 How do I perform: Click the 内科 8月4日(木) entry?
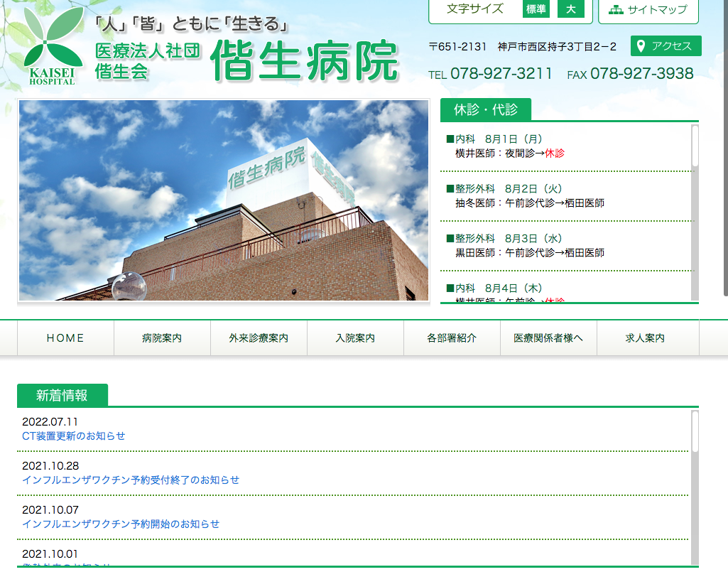495,288
